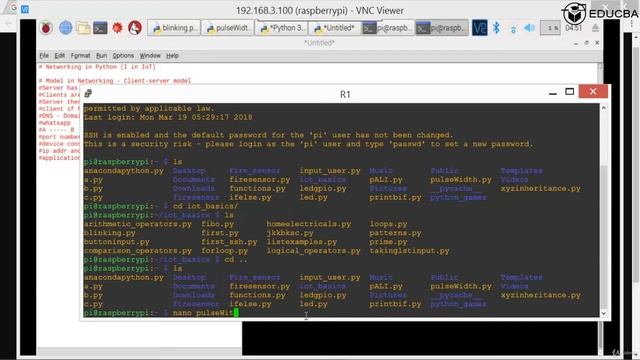
Task: Close the R1 PuTTY window
Action: 593,91
